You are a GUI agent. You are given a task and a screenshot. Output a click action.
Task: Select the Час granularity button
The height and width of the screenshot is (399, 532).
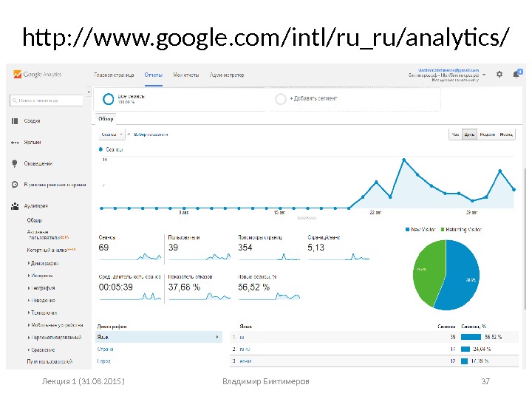click(455, 134)
